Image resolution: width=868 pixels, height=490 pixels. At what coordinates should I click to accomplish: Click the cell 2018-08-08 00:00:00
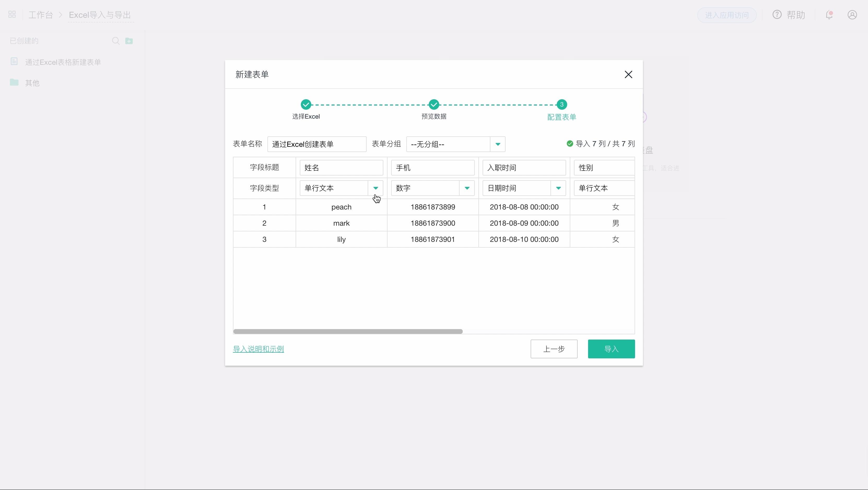click(x=524, y=207)
